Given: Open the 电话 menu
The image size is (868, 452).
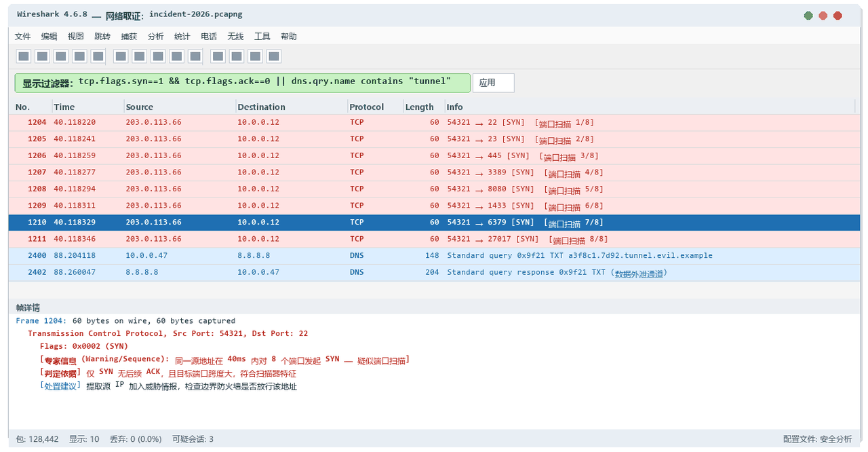Looking at the screenshot, I should pyautogui.click(x=209, y=37).
